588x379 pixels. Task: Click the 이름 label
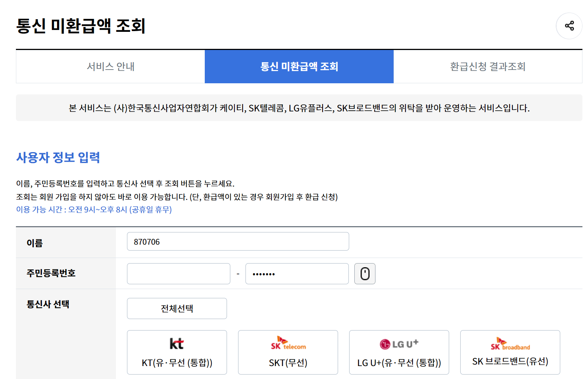35,243
